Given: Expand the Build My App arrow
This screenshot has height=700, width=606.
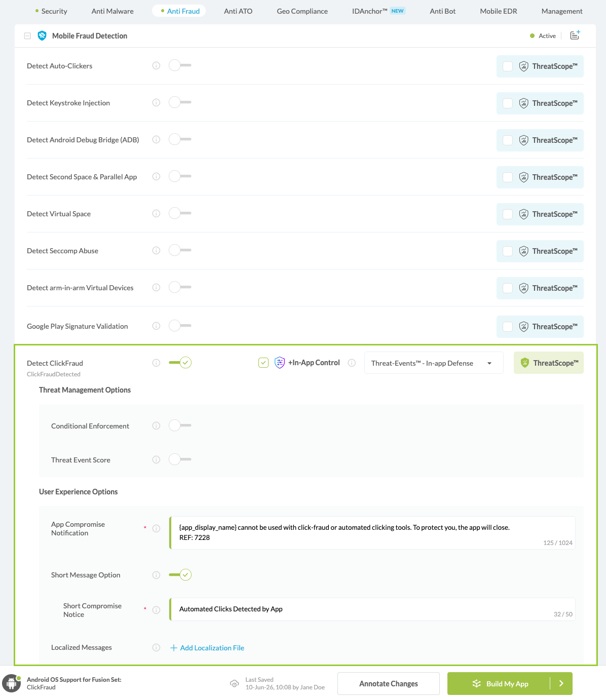Looking at the screenshot, I should (x=561, y=684).
